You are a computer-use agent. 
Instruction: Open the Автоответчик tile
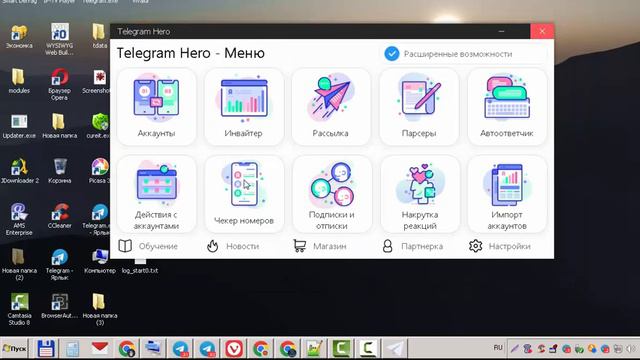point(507,107)
